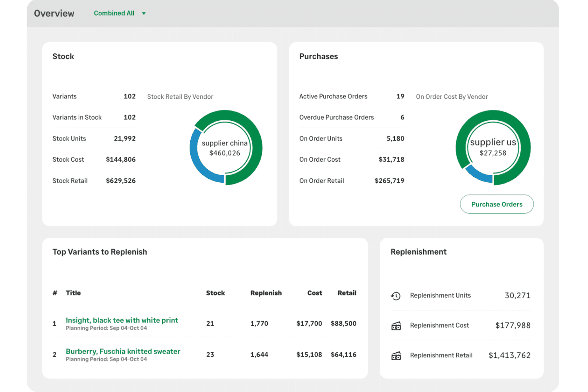The height and width of the screenshot is (392, 588).
Task: Click replenish quantity 1,770 in row 1
Action: click(259, 324)
